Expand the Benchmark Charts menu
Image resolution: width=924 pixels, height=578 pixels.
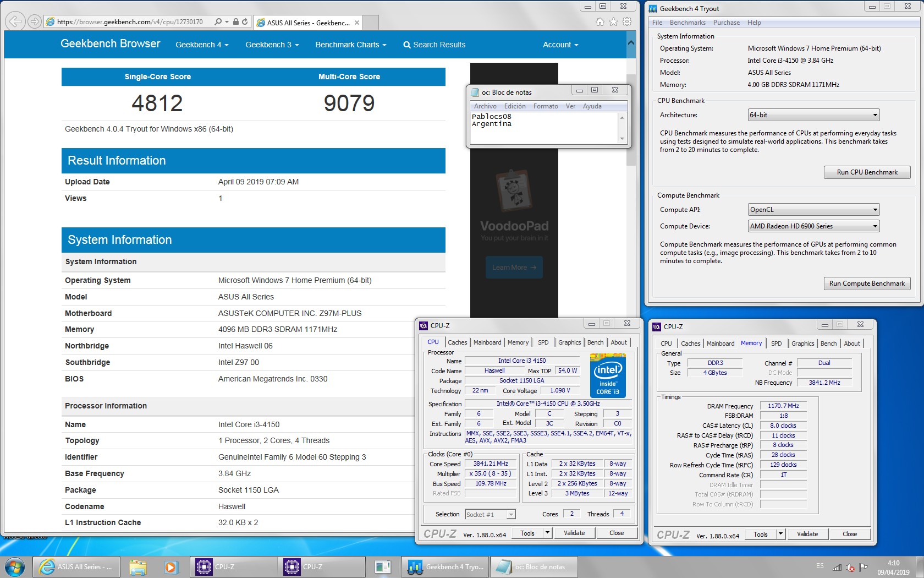pos(351,45)
